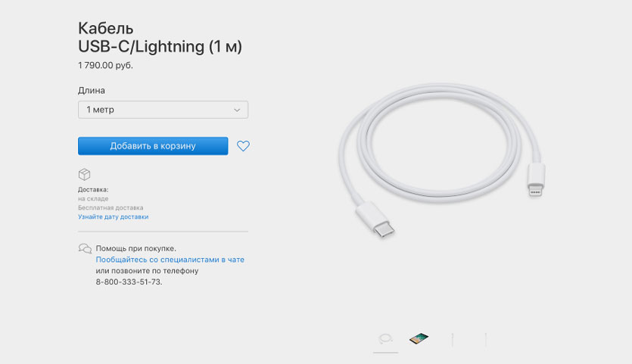Viewport: 632px width, 364px height.
Task: Select the iPad thumbnail image
Action: pyautogui.click(x=419, y=338)
